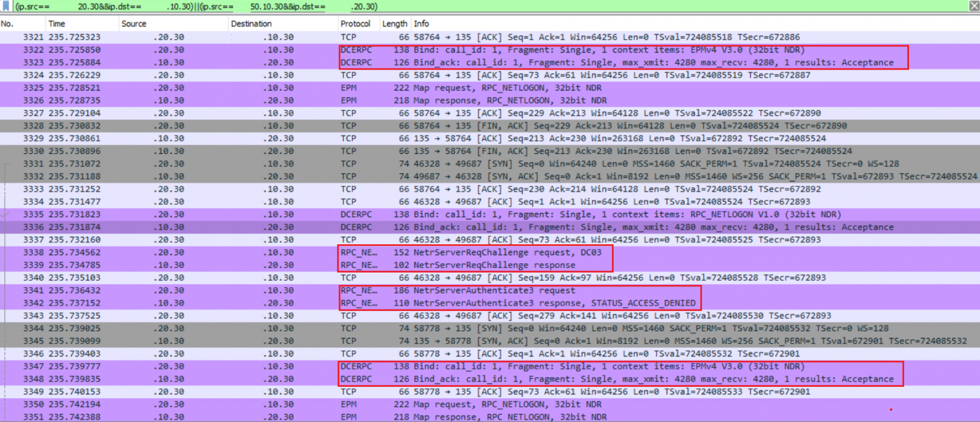
Task: Select NetrServerReqChallenge response packet 3339
Action: pyautogui.click(x=490, y=265)
